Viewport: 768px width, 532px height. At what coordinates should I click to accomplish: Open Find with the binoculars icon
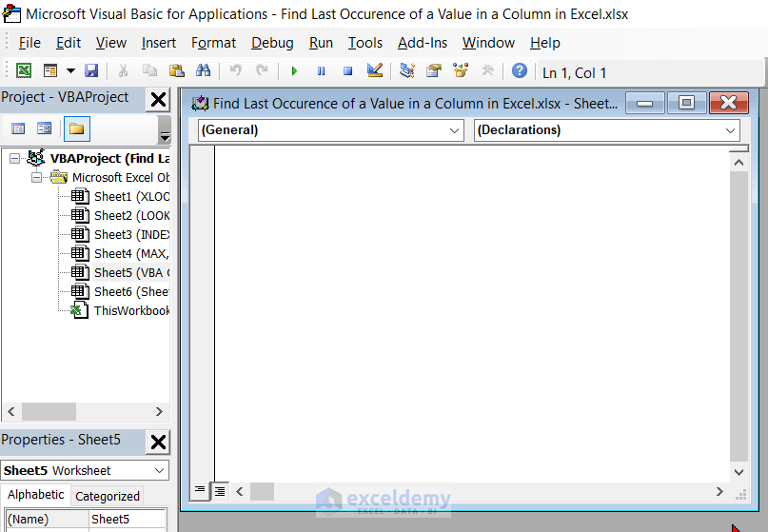[203, 71]
